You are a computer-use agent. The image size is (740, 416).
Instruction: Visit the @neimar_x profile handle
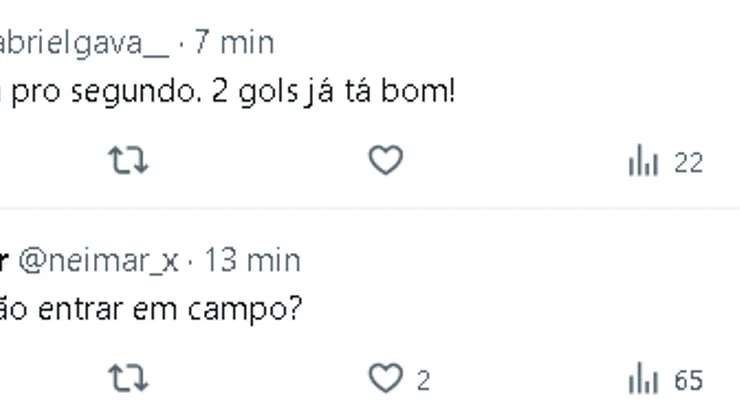coord(98,260)
